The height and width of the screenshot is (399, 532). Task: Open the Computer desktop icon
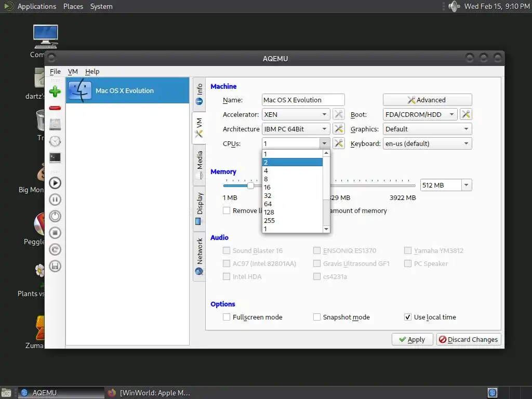coord(46,37)
